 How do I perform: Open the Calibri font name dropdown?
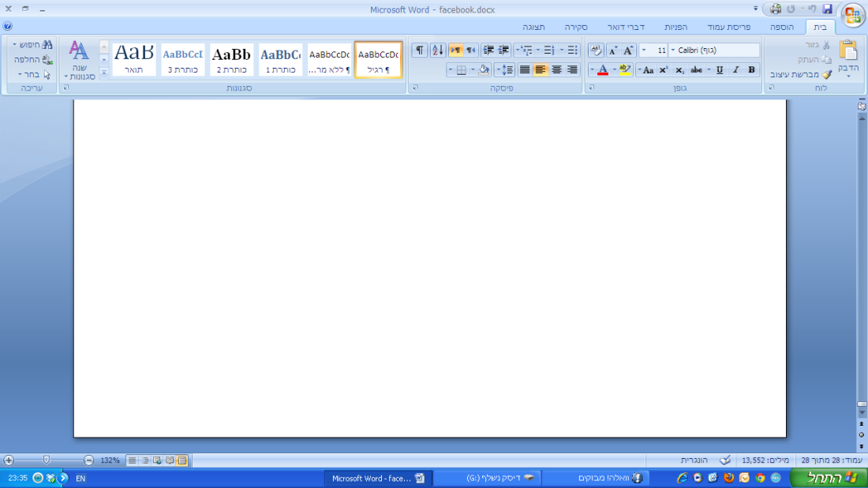click(673, 50)
